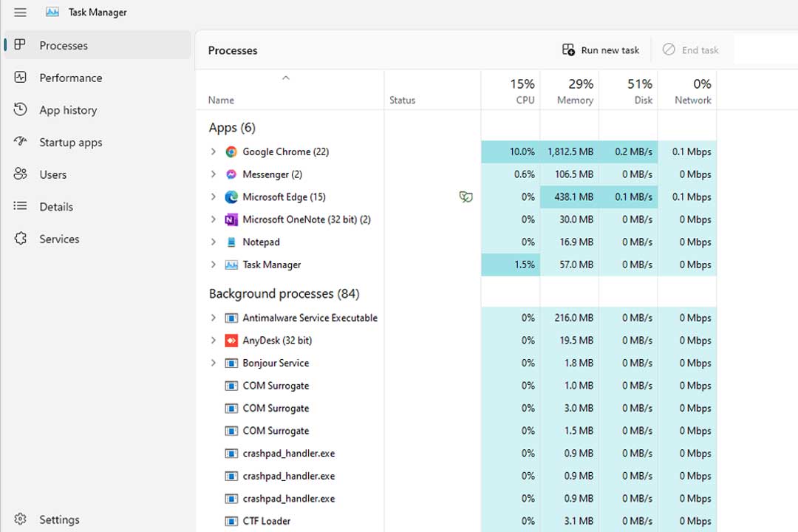Click the Antimalware Service Executable icon
798x532 pixels.
[x=231, y=318]
